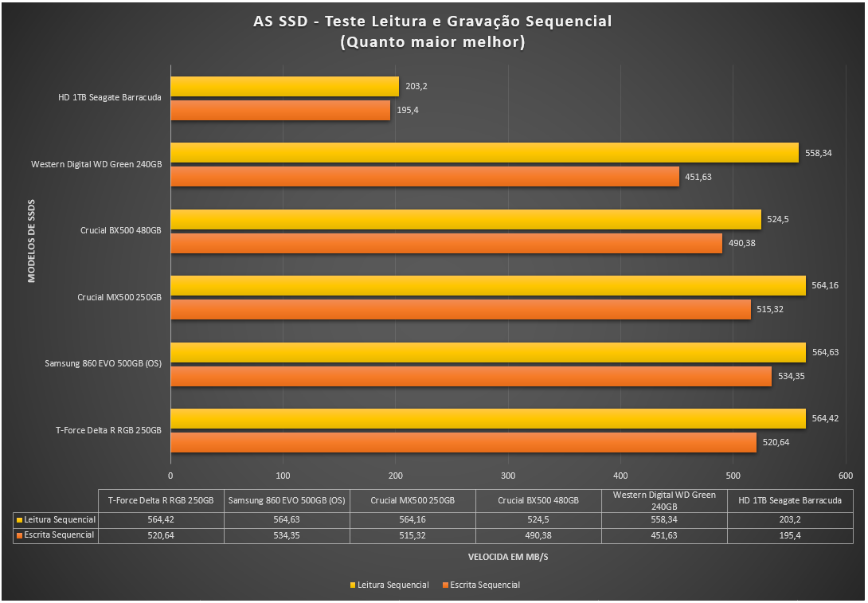Click the yellow bar for Crucial BX500 480GB
868x603 pixels.
coord(466,219)
